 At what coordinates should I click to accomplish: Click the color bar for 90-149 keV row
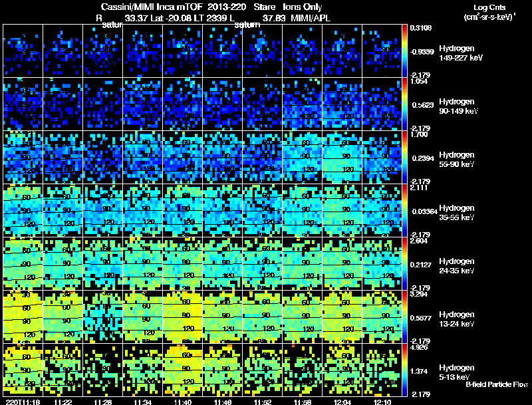pos(404,104)
